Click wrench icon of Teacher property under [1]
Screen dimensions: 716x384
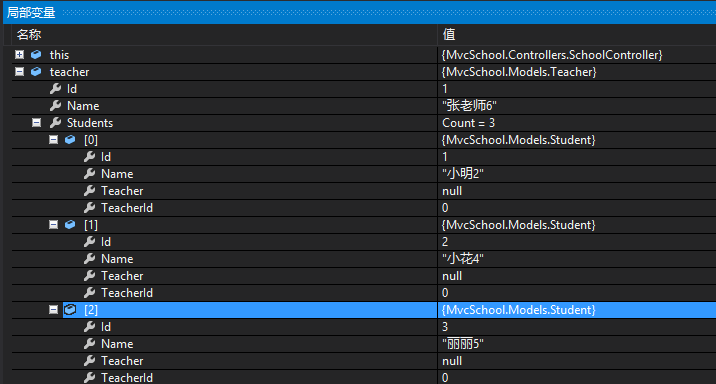(90, 275)
